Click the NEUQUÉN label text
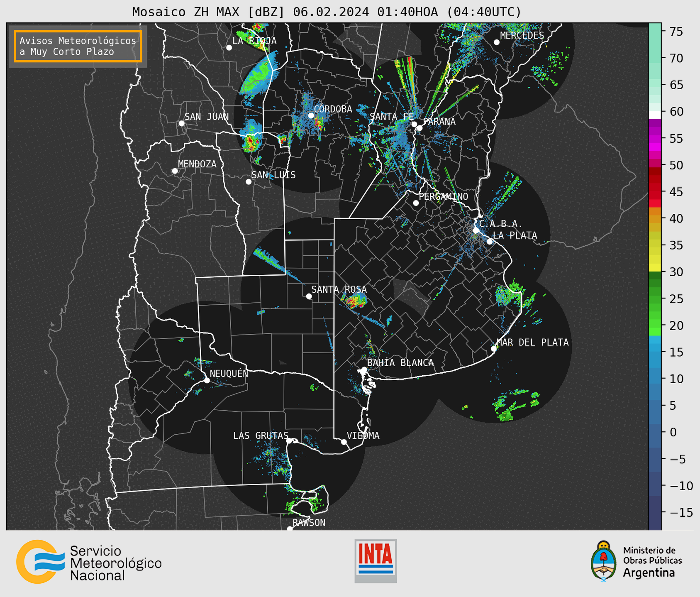 (x=229, y=373)
